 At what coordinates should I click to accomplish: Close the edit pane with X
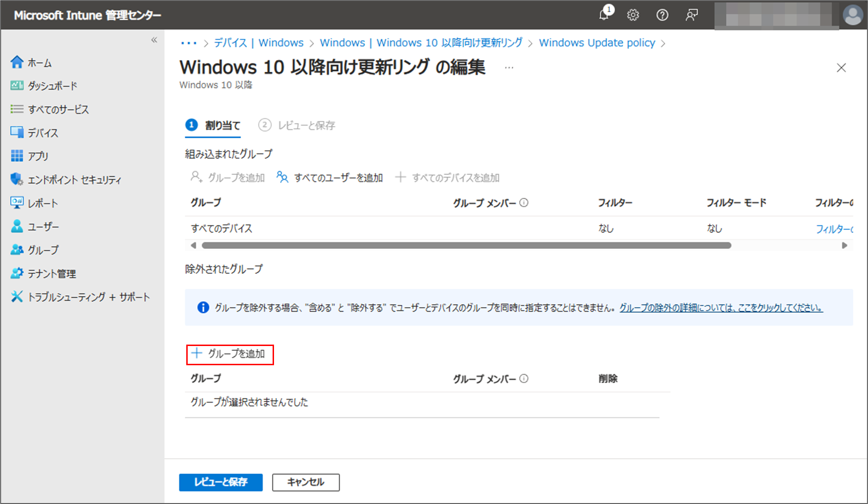(841, 68)
